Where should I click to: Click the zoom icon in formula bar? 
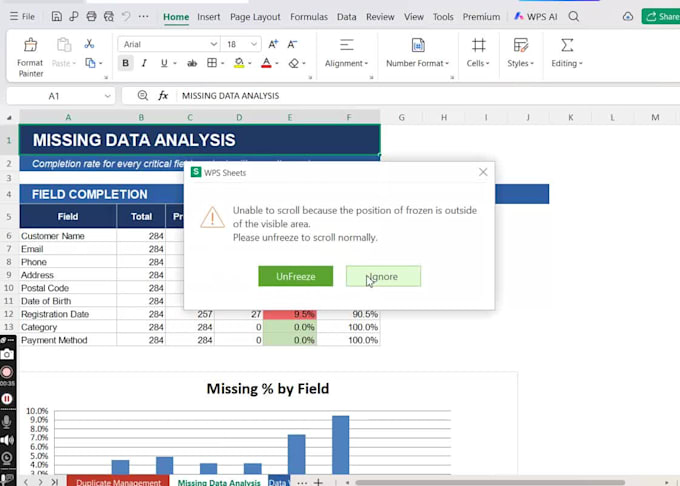click(x=142, y=96)
